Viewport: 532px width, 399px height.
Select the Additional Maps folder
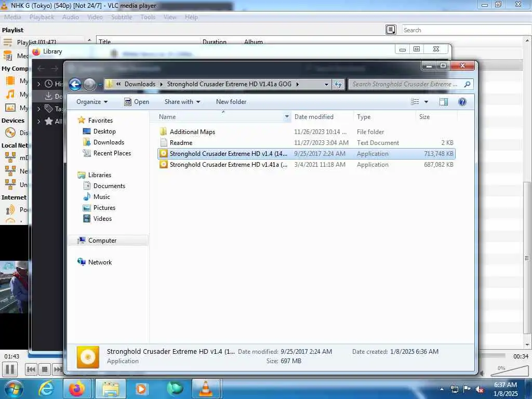tap(192, 132)
